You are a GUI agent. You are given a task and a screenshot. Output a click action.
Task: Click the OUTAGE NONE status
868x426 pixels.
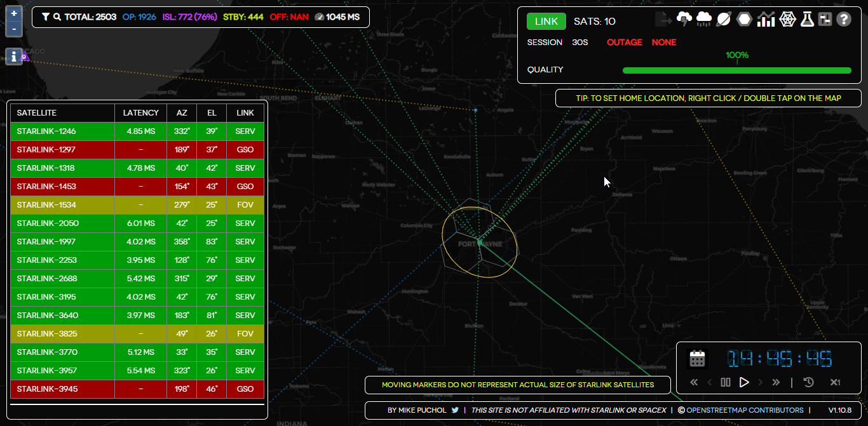[x=641, y=43]
